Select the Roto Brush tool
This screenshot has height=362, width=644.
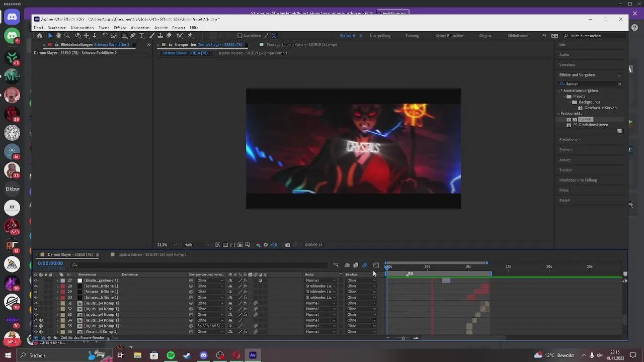179,36
